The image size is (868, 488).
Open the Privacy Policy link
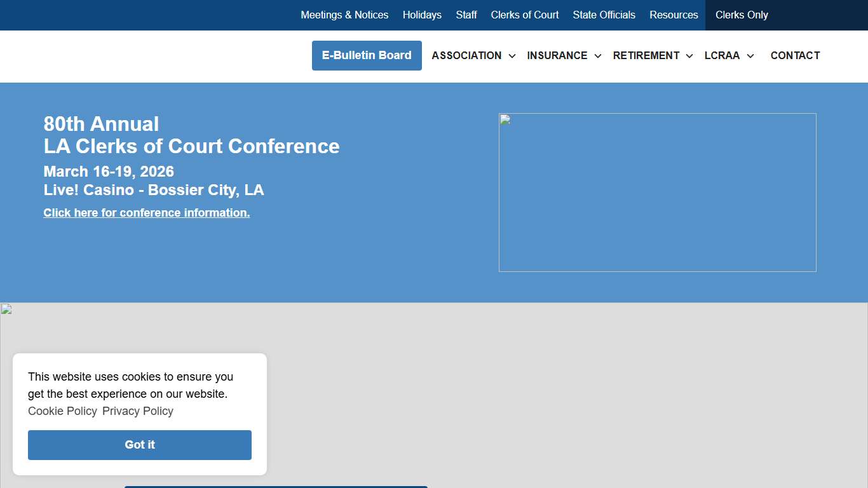pos(138,411)
